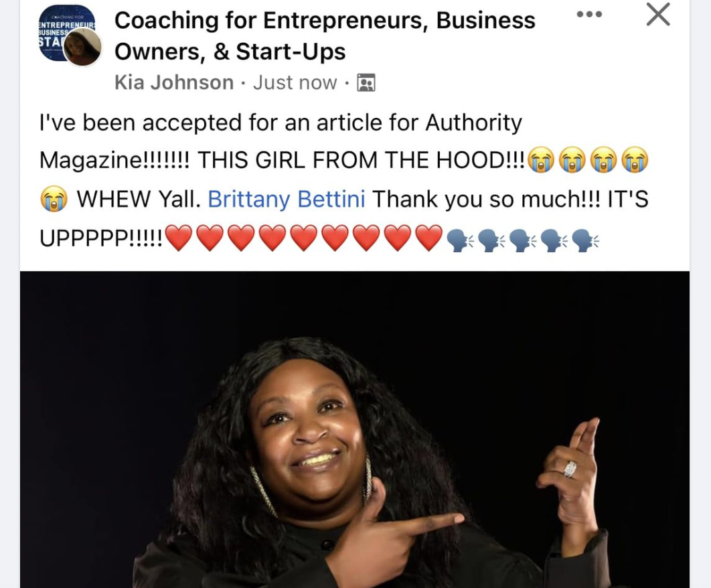Open the post photo of the woman
This screenshot has width=711, height=588.
355,429
